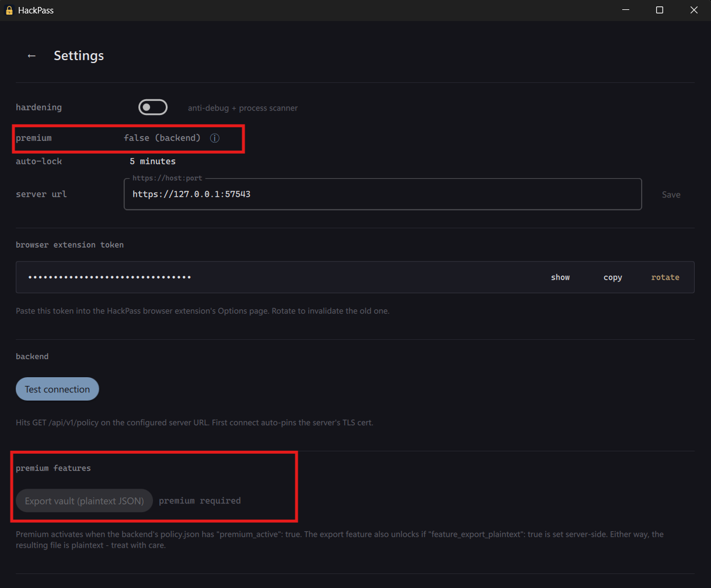Click Export vault (plaintext JSON) button
Viewport: 711px width, 588px height.
pos(85,500)
